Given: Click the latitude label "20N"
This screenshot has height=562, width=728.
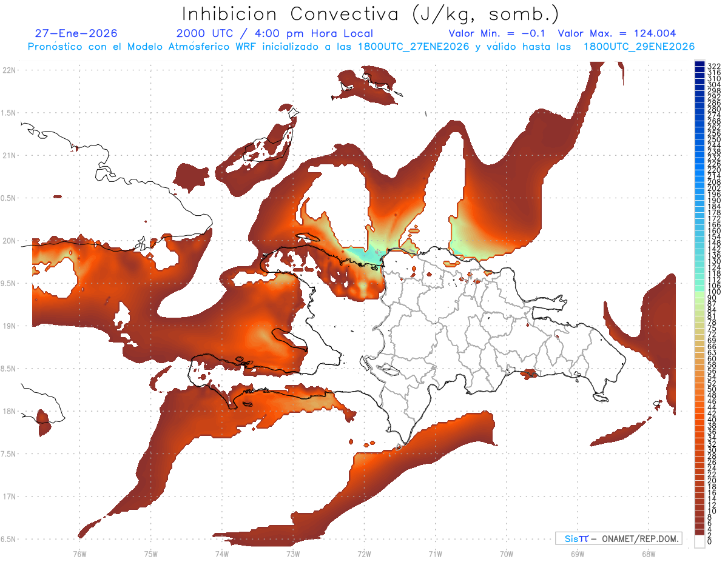Looking at the screenshot, I should point(9,241).
